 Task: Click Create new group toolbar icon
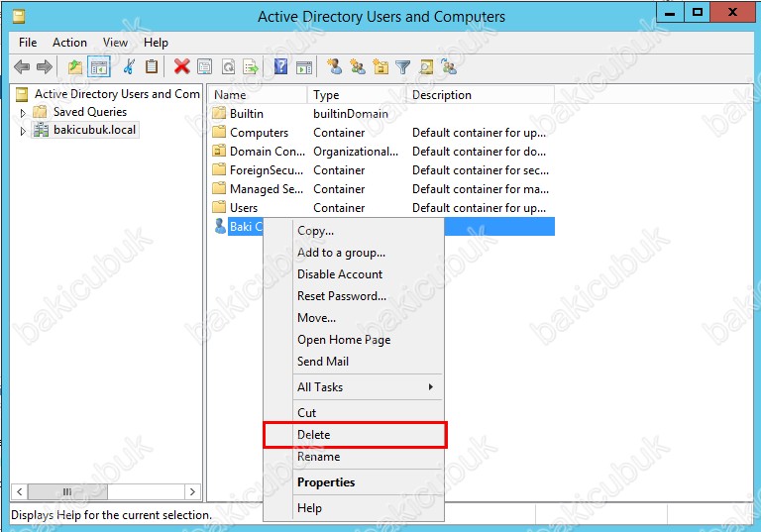pos(358,66)
